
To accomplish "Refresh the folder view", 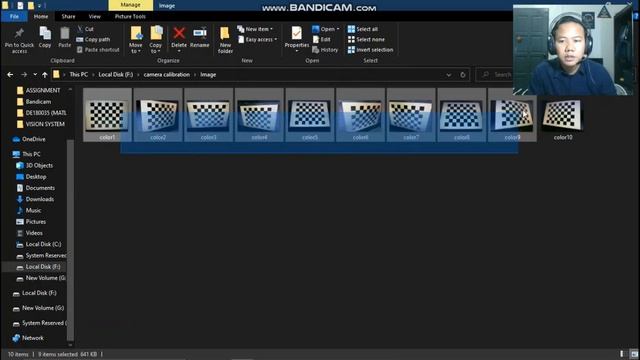I will (x=463, y=75).
